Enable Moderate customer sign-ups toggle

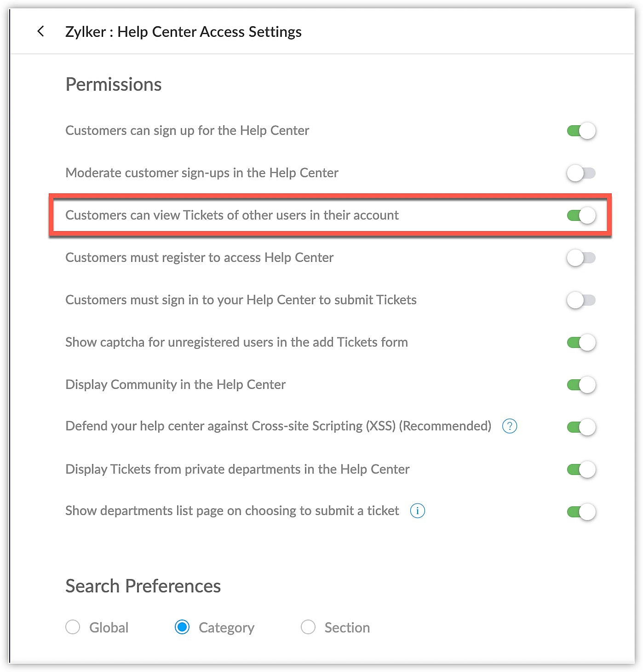[581, 174]
